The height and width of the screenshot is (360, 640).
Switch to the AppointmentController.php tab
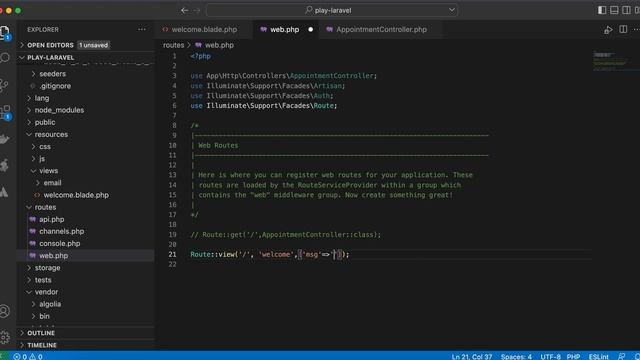click(x=381, y=29)
